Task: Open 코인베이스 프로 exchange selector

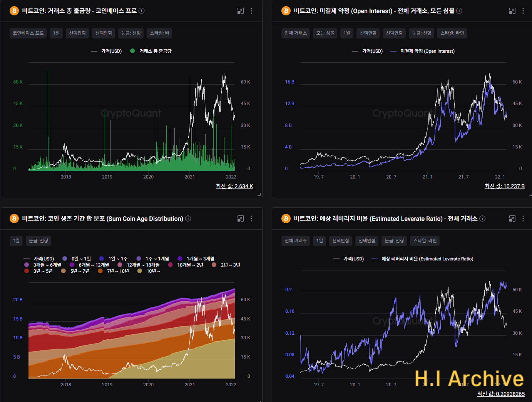Action: coord(28,33)
